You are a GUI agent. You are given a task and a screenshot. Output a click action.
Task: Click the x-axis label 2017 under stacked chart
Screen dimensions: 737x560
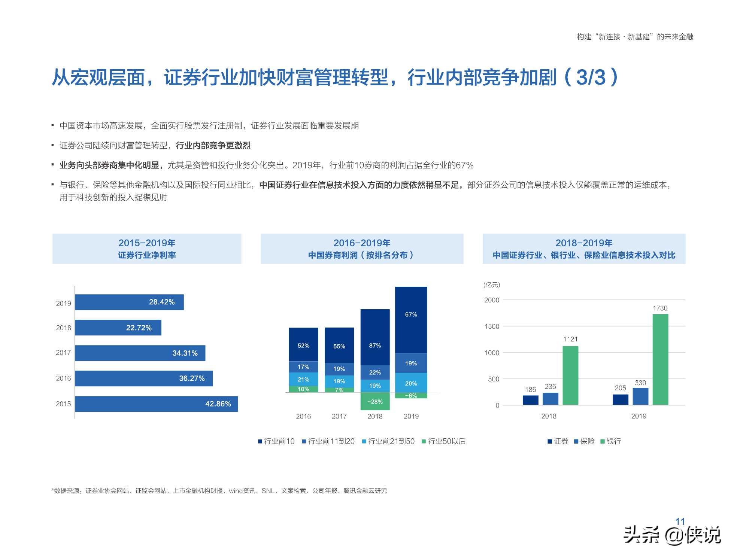tap(339, 416)
